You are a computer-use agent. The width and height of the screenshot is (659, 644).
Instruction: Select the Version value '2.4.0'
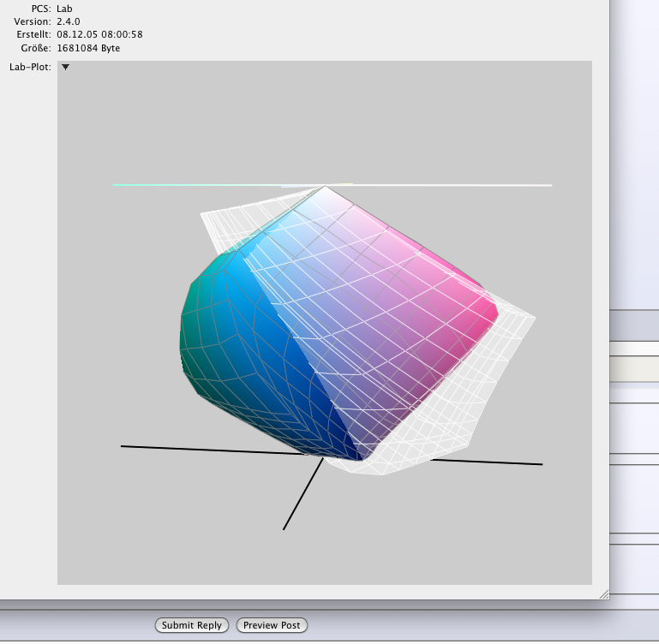coord(69,21)
